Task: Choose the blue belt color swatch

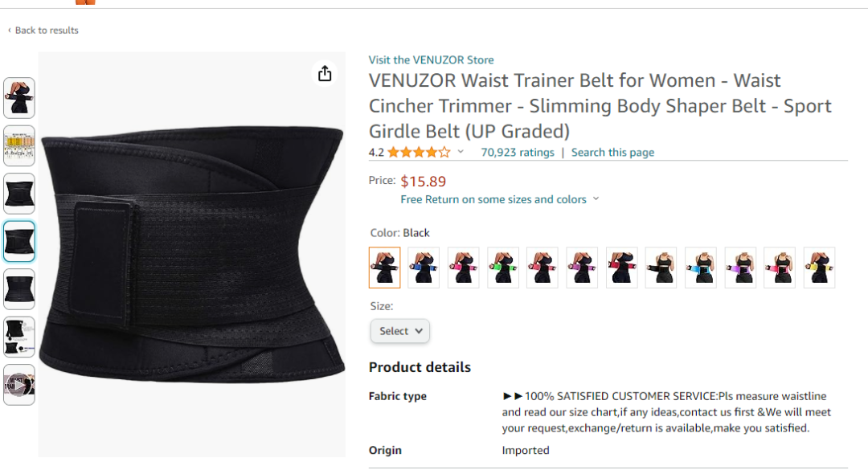Action: click(424, 268)
